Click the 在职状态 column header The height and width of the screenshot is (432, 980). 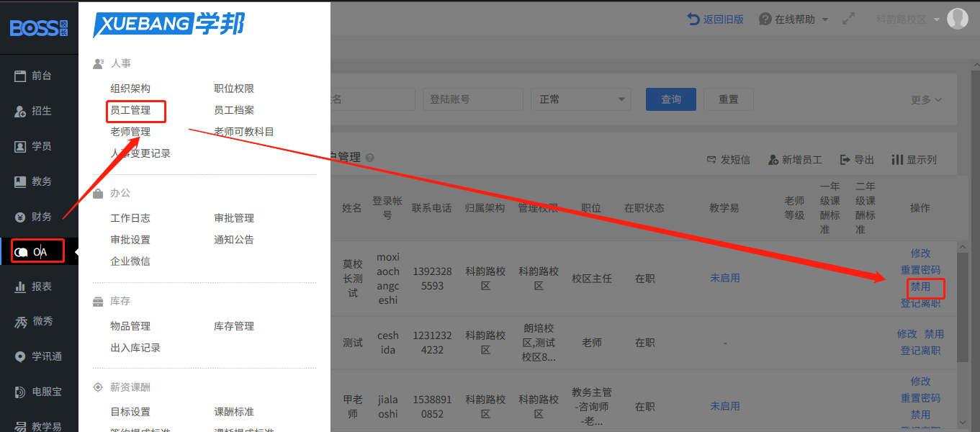click(x=644, y=208)
